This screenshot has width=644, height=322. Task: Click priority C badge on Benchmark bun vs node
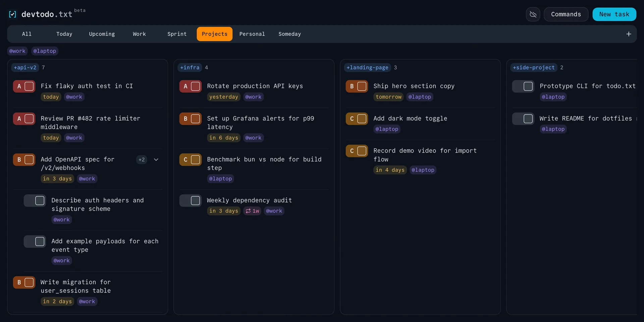coord(185,160)
